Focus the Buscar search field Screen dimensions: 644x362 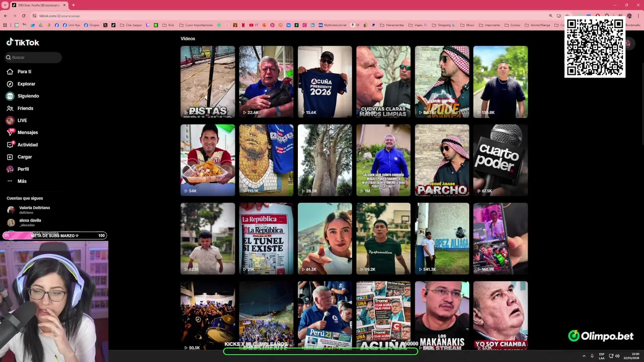(34, 57)
